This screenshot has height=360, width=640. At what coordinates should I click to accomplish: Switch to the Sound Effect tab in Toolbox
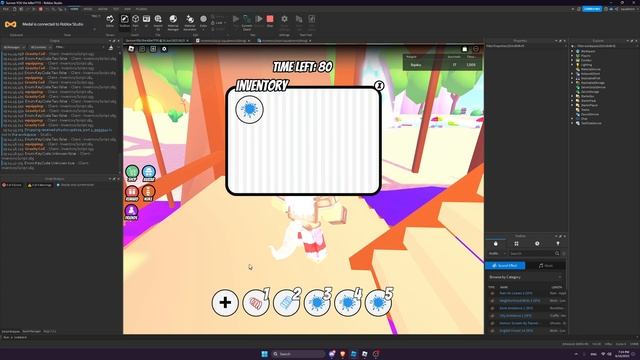click(505, 266)
